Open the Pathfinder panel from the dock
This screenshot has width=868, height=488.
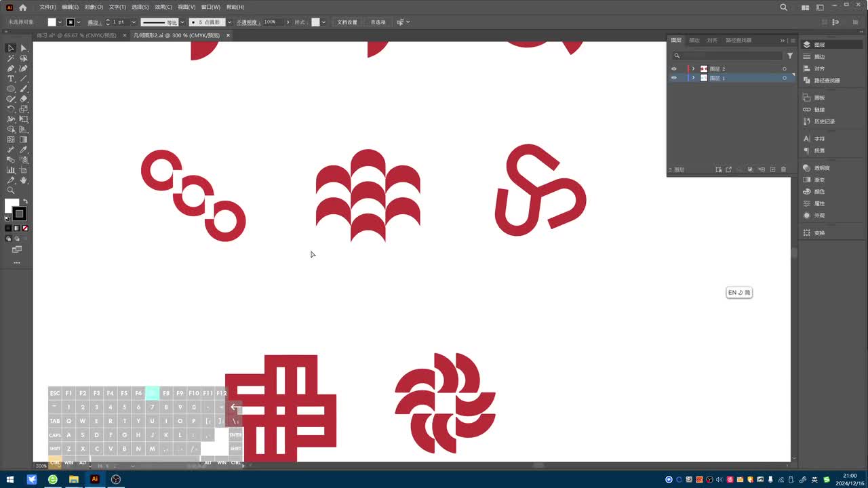[x=821, y=81]
